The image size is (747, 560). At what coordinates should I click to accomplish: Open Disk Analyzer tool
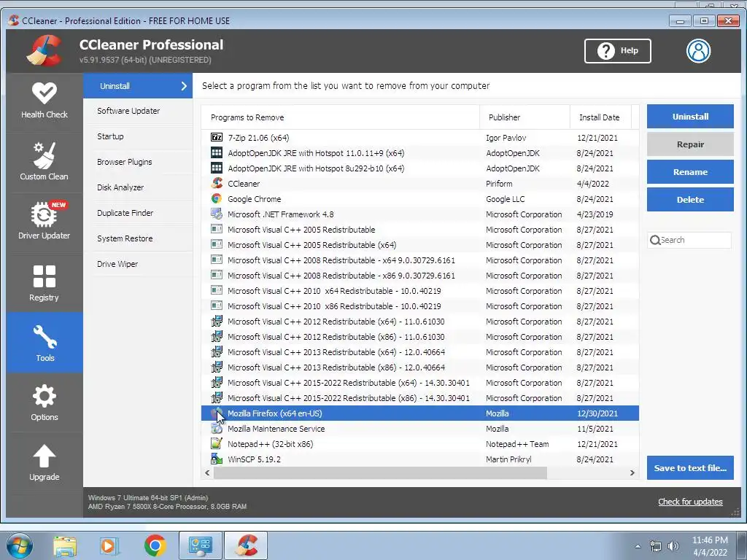(x=138, y=187)
